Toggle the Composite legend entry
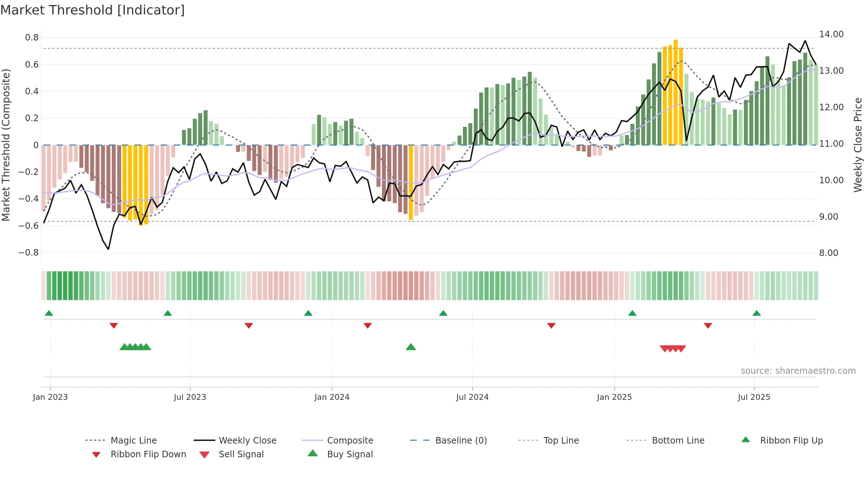 [x=337, y=440]
